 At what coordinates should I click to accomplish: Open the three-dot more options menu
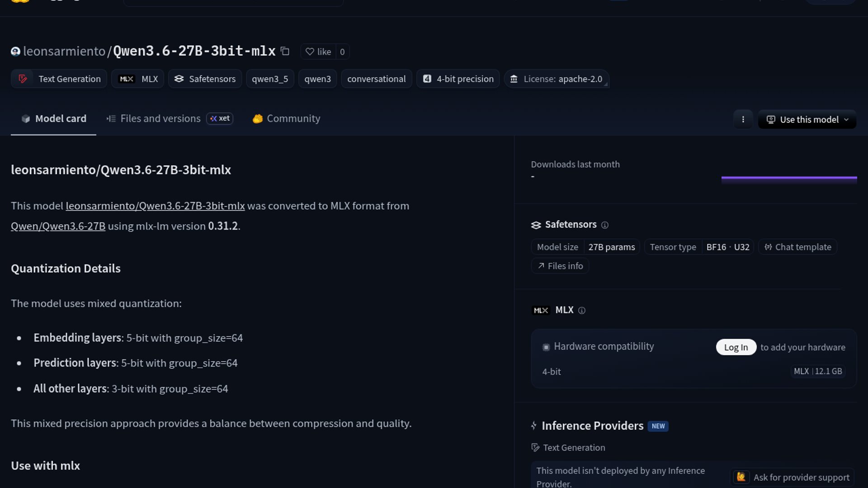(743, 119)
